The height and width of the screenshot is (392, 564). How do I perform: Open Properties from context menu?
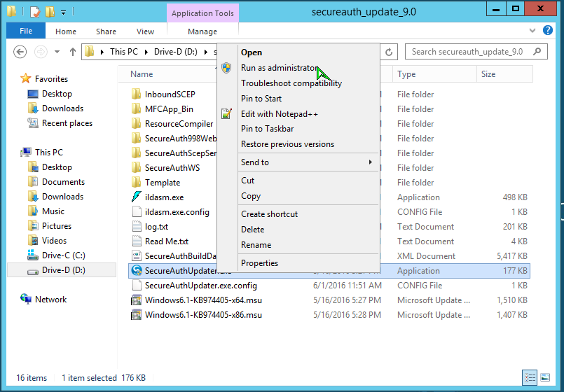(298, 263)
